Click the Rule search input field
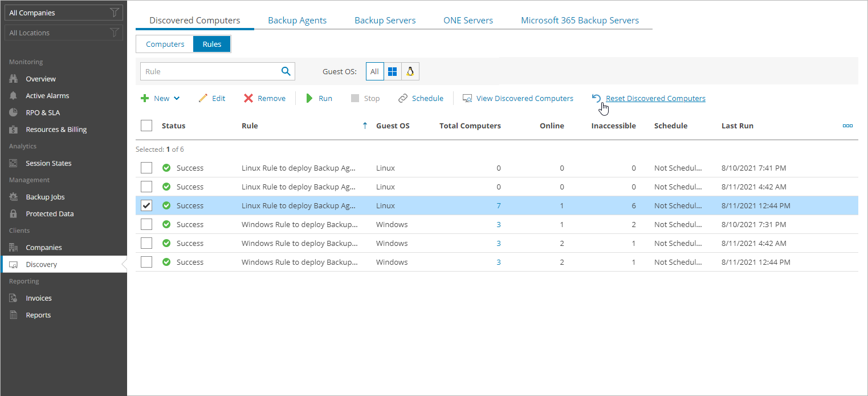Screen dimensions: 868x396 pos(208,71)
